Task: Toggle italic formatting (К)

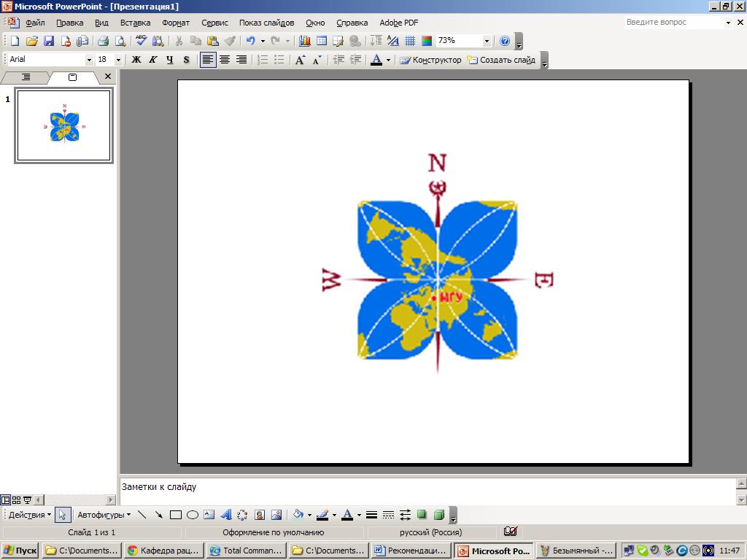Action: coord(153,60)
